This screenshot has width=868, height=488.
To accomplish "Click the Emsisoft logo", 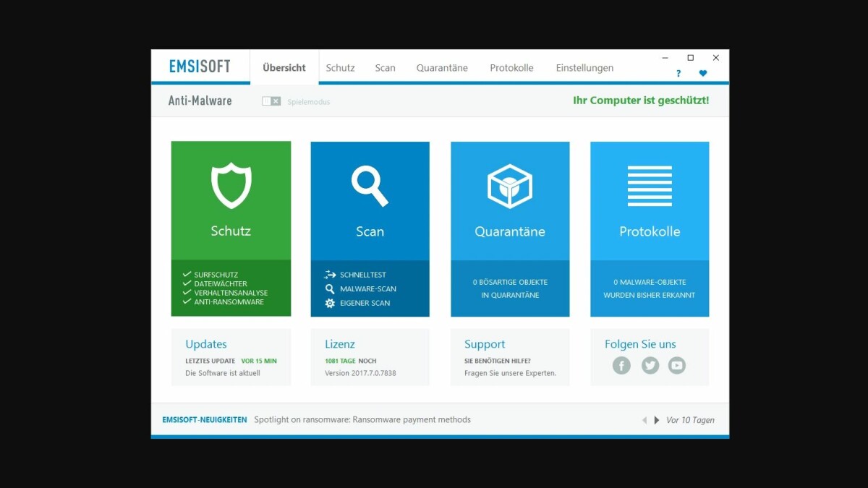I will pyautogui.click(x=200, y=67).
